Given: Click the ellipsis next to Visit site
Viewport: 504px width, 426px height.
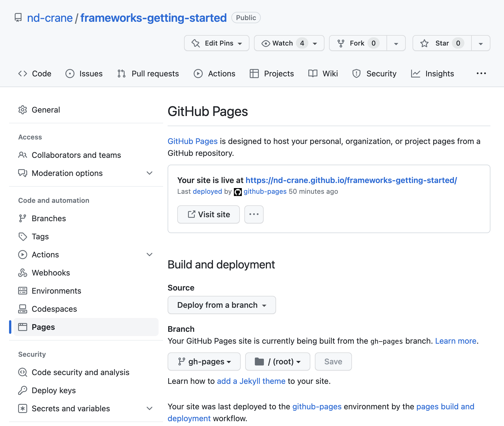Looking at the screenshot, I should pos(254,214).
